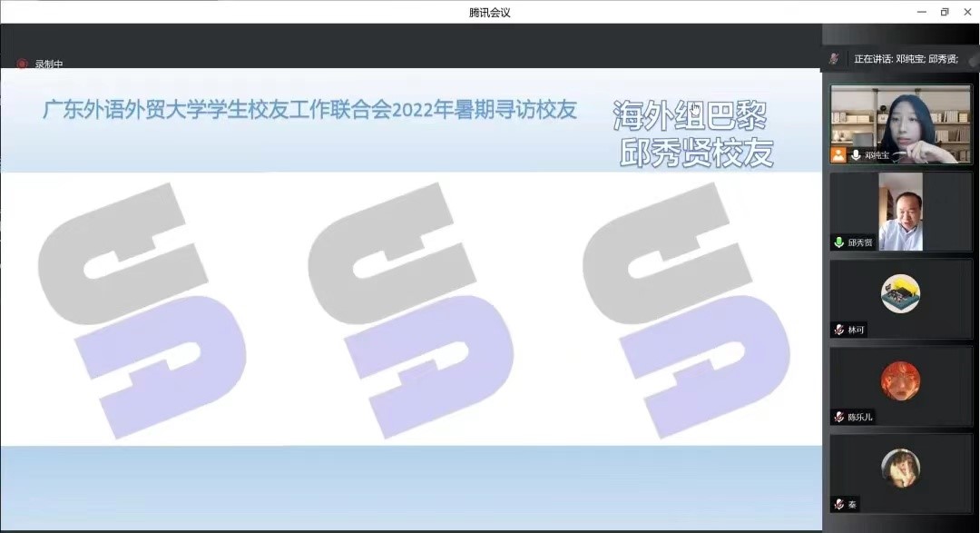The height and width of the screenshot is (533, 980).
Task: Click the muted microphone icon for 陈乐儿
Action: 839,417
